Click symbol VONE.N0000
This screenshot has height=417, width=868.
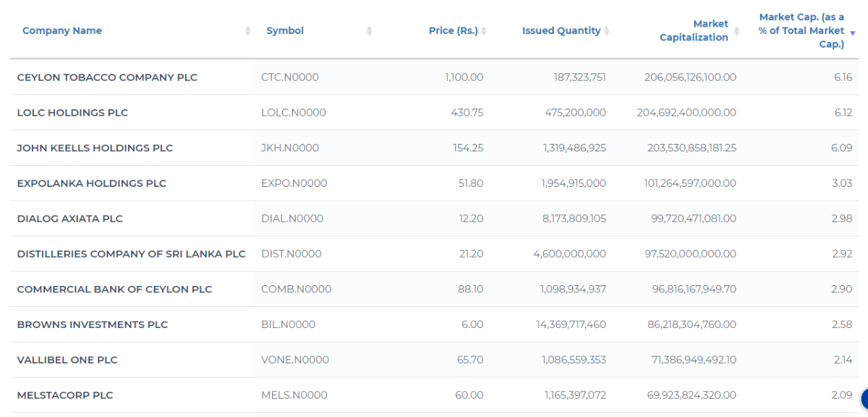[295, 361]
